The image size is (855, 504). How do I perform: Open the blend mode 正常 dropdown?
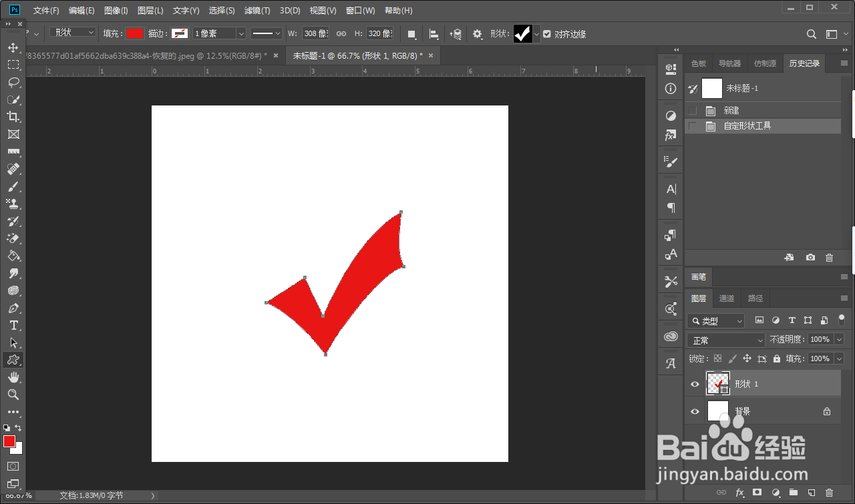click(x=726, y=340)
